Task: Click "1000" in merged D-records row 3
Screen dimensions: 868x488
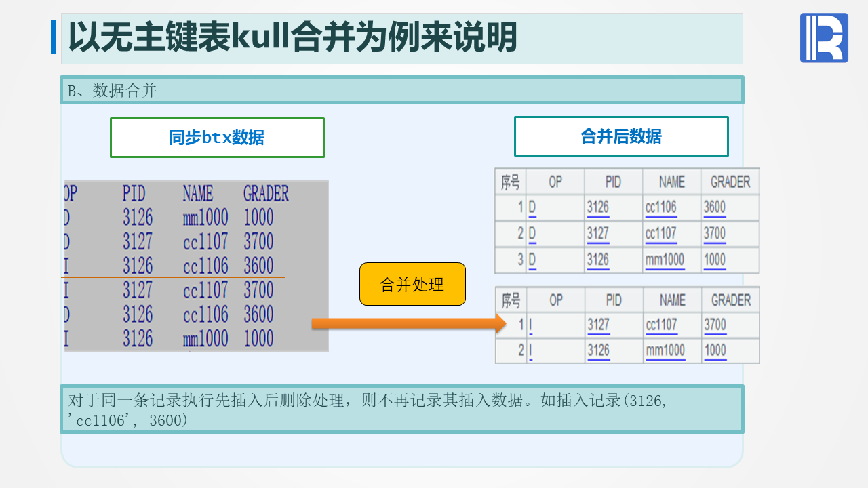Action: point(715,260)
